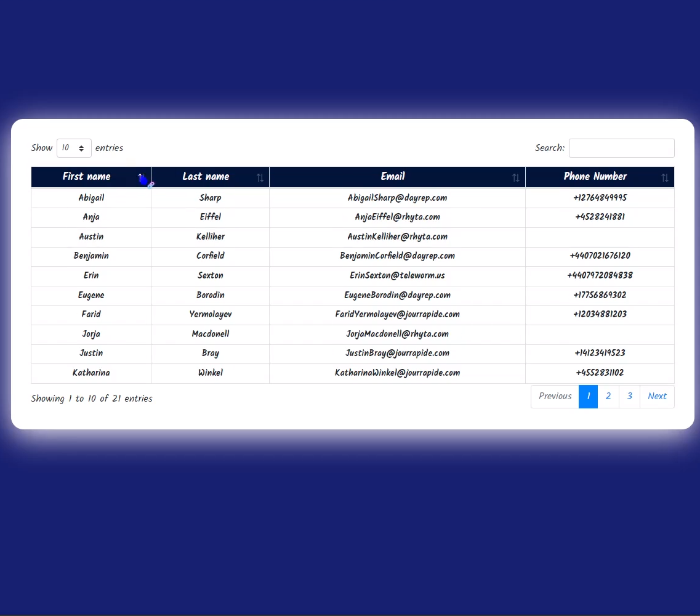Image resolution: width=700 pixels, height=616 pixels.
Task: Sort the Phone Number column by its sort icon
Action: (666, 177)
